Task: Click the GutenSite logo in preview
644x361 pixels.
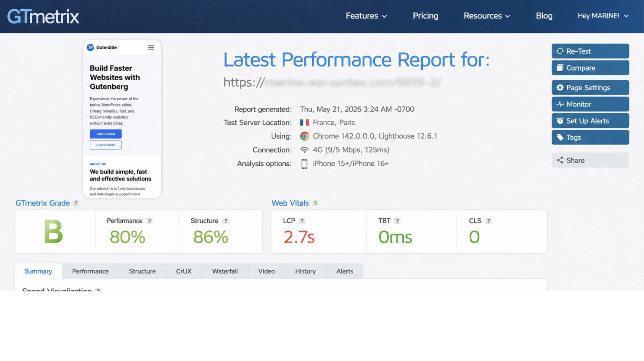Action: click(102, 48)
